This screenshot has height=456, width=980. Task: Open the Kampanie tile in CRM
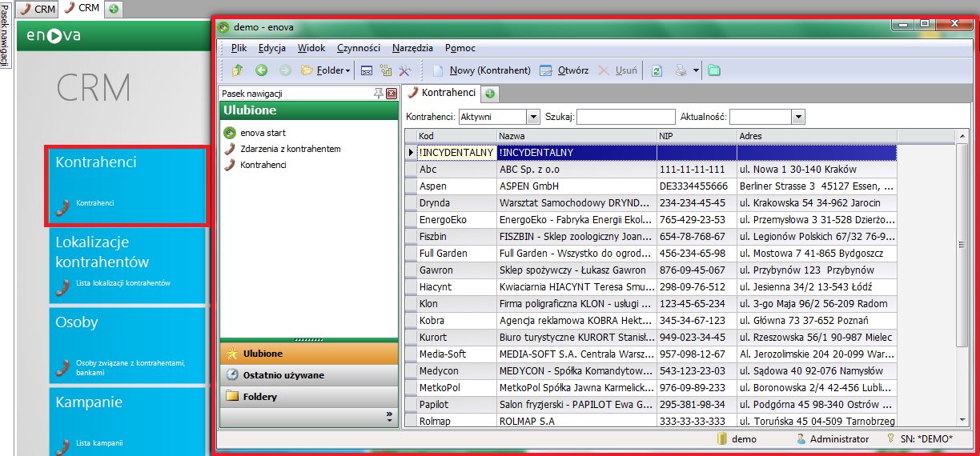[128, 422]
